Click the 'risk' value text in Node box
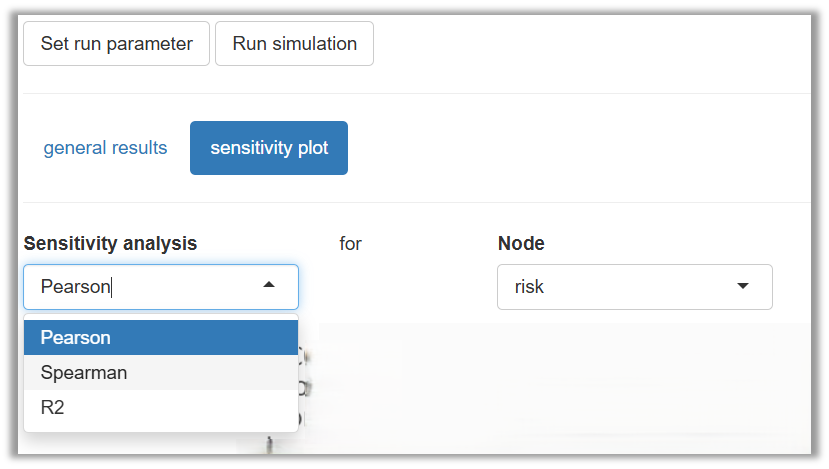829x469 pixels. click(x=529, y=287)
